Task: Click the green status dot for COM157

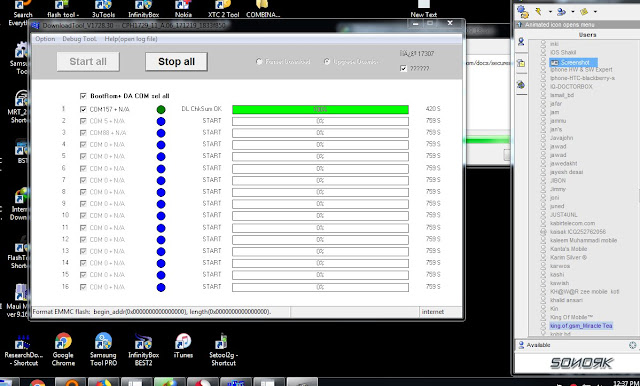Action: point(161,109)
